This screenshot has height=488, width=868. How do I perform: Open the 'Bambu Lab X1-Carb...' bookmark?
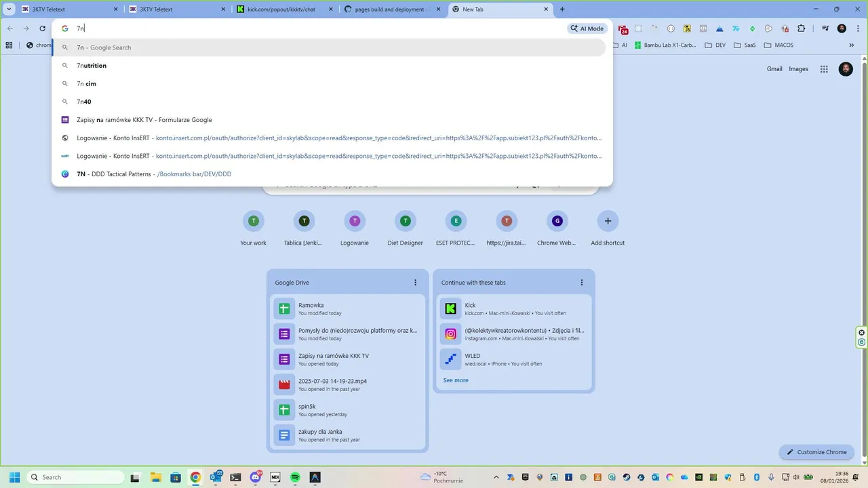tap(664, 45)
